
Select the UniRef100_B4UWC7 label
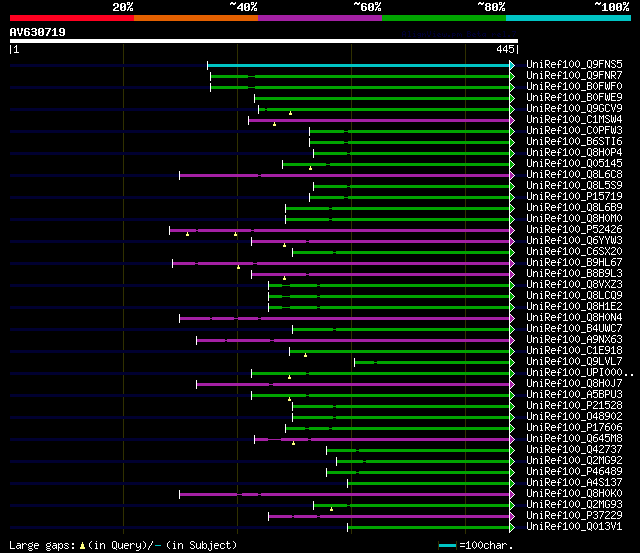[574, 329]
